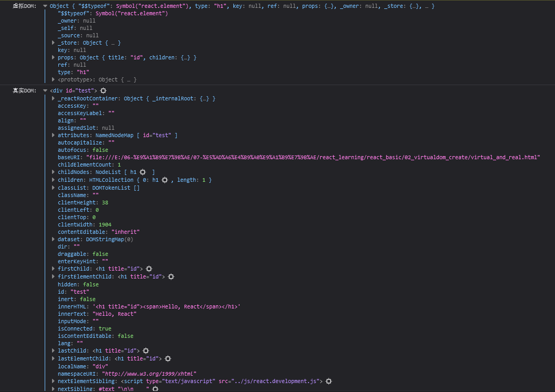This screenshot has height=392, width=555.
Task: Expand the nextSibling #text entry
Action: (54, 389)
